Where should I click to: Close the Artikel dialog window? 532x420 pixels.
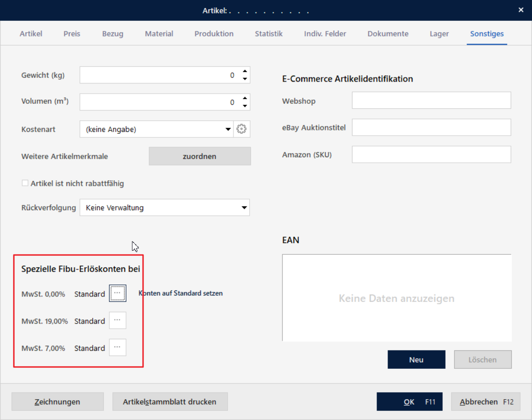click(521, 10)
